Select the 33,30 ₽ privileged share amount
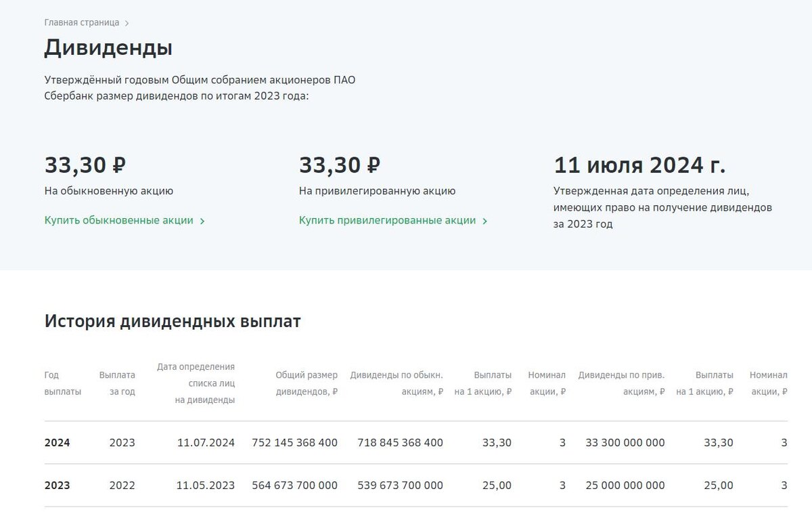This screenshot has width=812, height=512. point(340,165)
